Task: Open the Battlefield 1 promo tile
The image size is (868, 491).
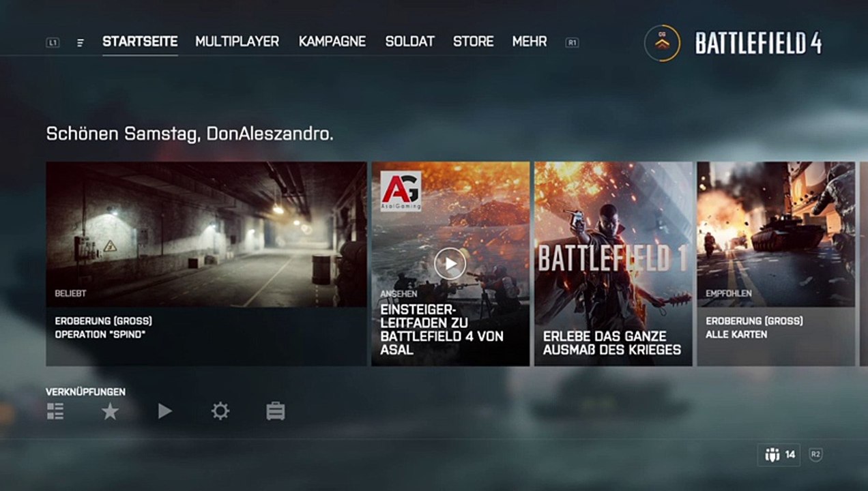Action: [x=613, y=264]
